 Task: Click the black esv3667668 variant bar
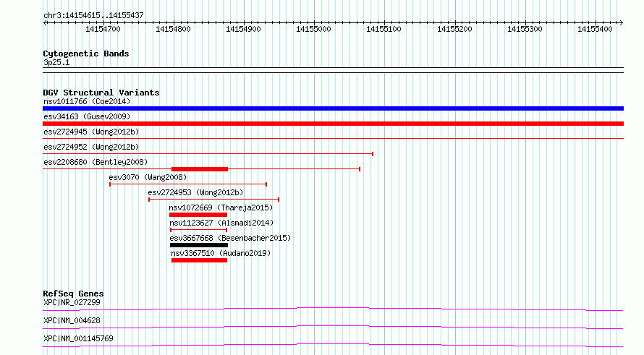[199, 245]
